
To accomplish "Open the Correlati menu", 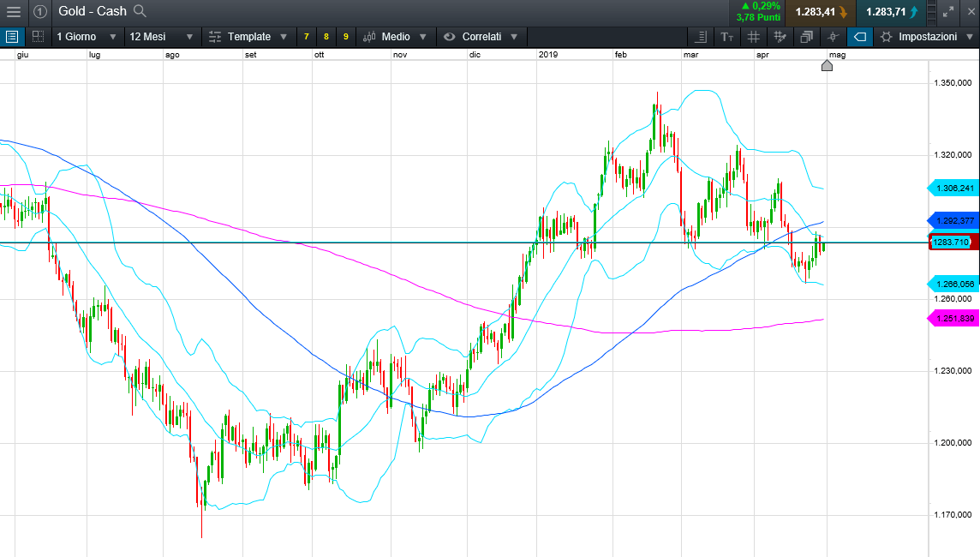I will click(x=481, y=37).
